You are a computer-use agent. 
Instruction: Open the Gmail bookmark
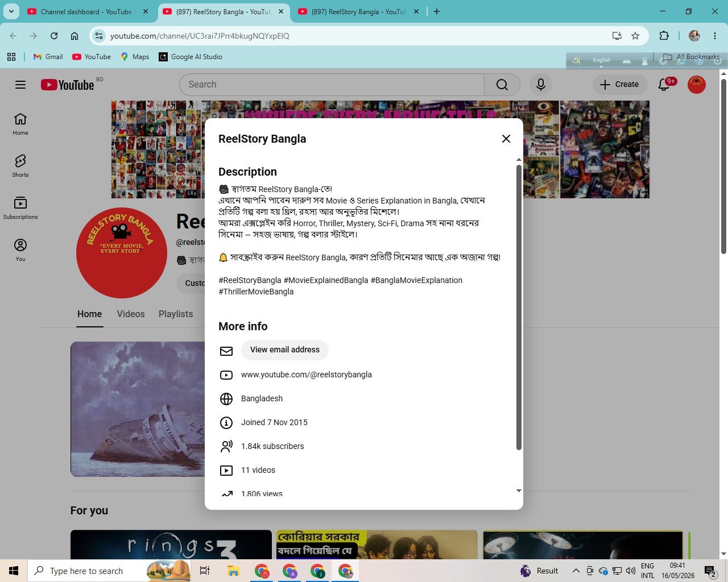pyautogui.click(x=48, y=57)
